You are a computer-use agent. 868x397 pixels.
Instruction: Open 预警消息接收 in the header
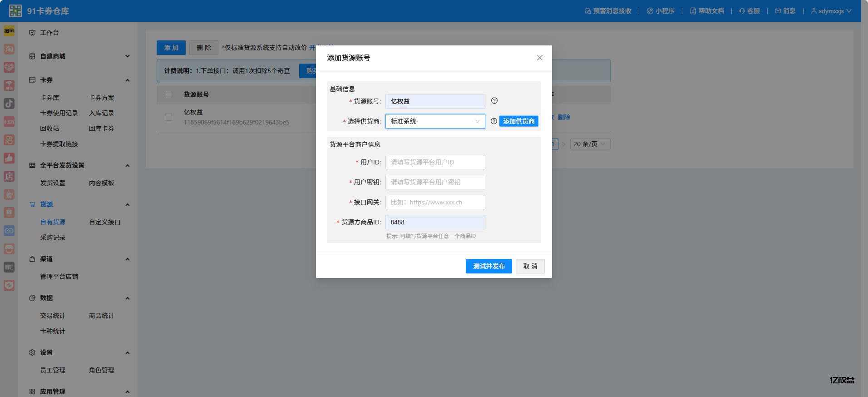pos(608,11)
